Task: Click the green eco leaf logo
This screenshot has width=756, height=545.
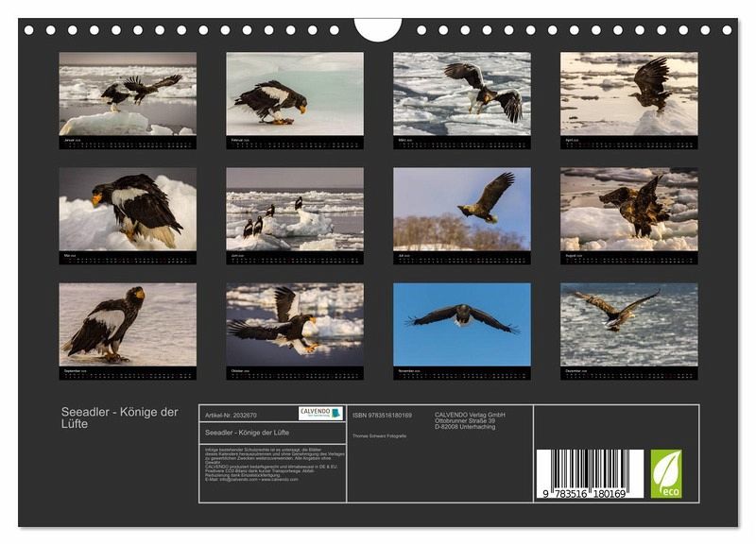Action: pos(665,474)
